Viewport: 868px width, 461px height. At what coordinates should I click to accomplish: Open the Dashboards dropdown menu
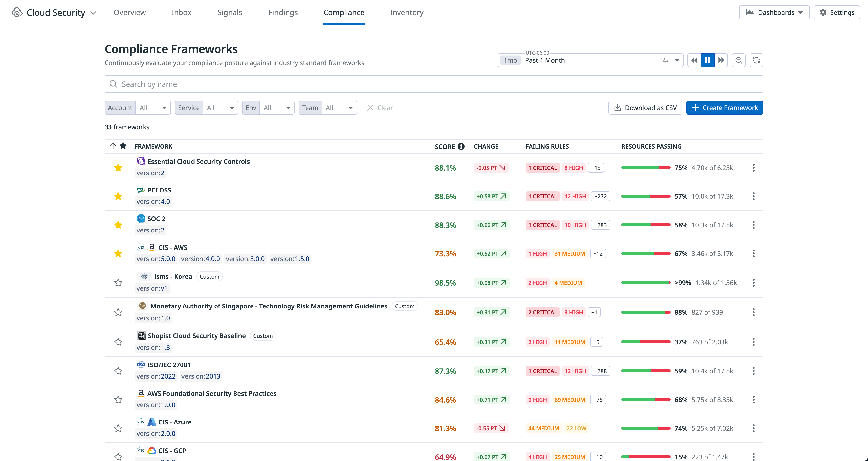pos(774,13)
